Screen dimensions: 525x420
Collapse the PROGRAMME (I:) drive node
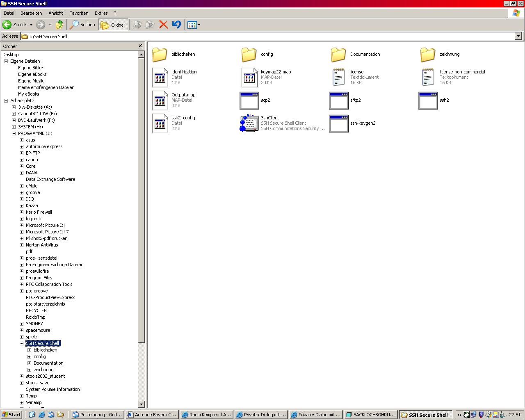[x=14, y=133]
